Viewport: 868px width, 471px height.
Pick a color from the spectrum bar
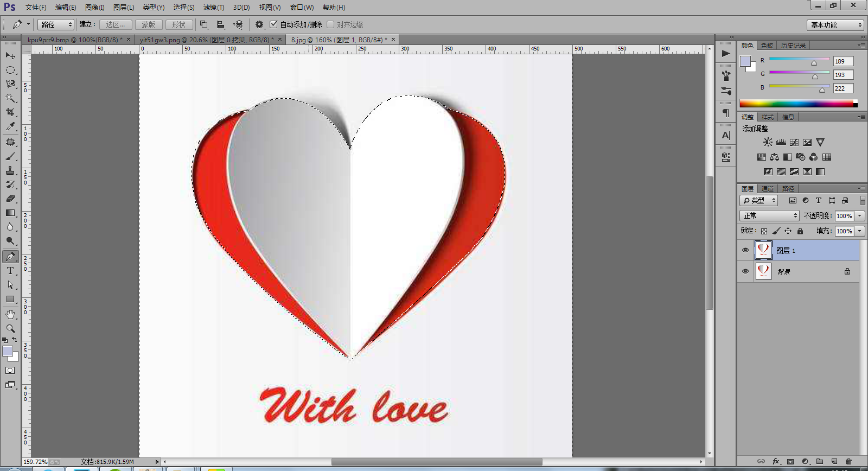point(799,103)
